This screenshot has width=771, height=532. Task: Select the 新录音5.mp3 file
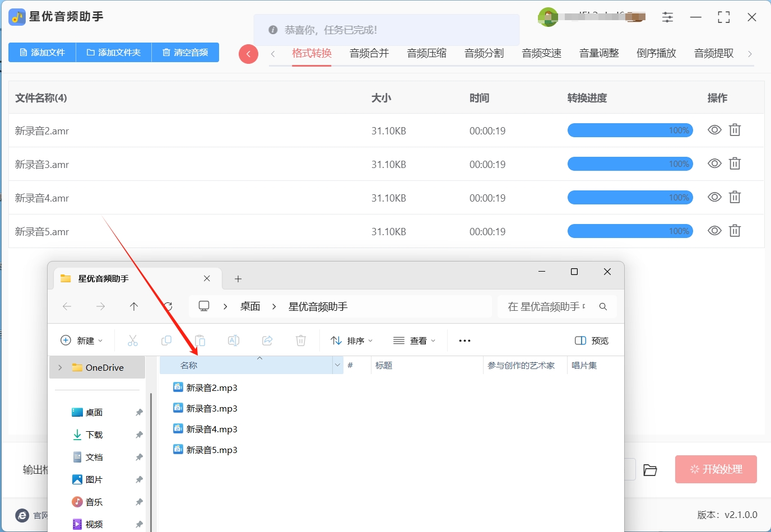tap(205, 450)
